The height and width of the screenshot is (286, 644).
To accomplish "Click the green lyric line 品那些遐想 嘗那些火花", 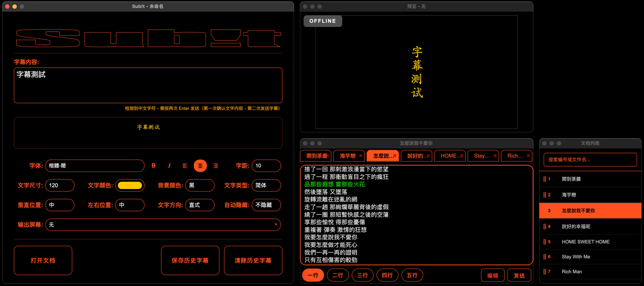I will point(335,184).
